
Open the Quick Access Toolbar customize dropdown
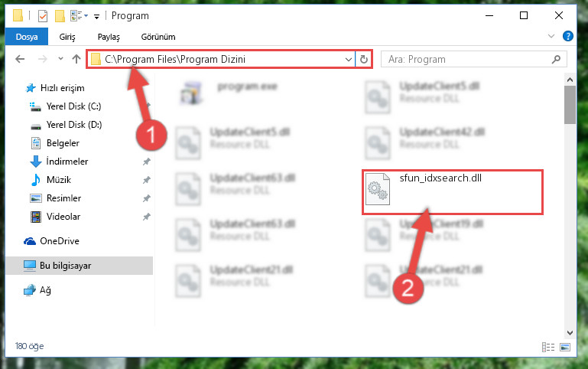[96, 16]
